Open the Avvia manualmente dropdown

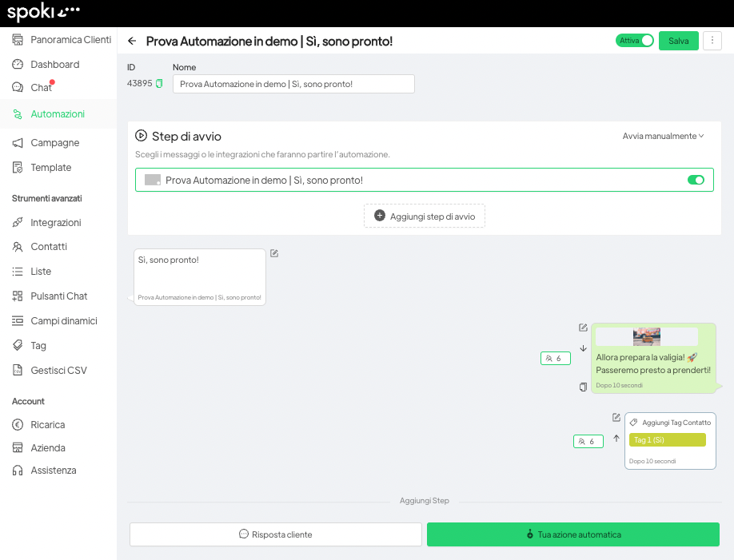(x=663, y=136)
